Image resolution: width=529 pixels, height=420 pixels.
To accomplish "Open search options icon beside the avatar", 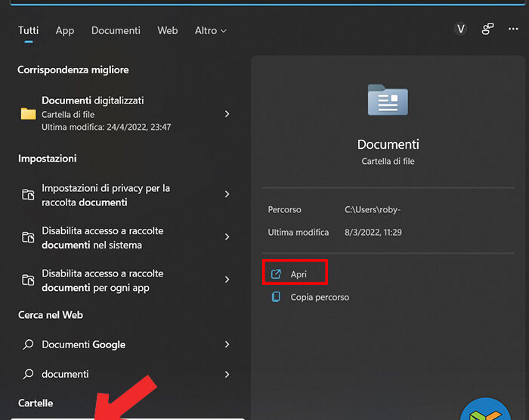I will coord(488,29).
